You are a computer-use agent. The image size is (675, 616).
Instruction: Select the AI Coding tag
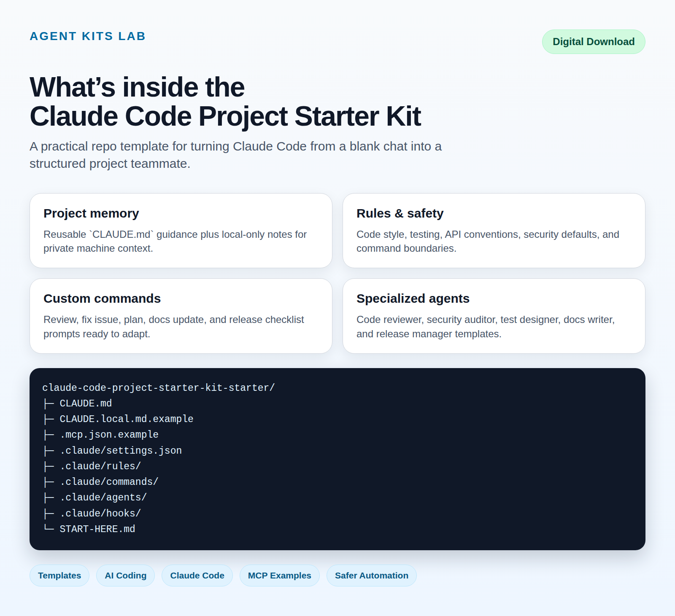coord(126,576)
